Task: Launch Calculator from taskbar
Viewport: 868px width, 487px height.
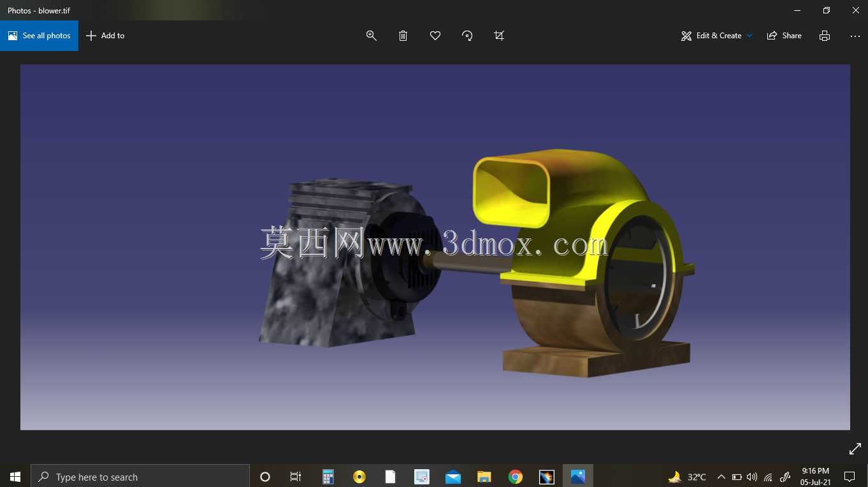Action: (328, 476)
